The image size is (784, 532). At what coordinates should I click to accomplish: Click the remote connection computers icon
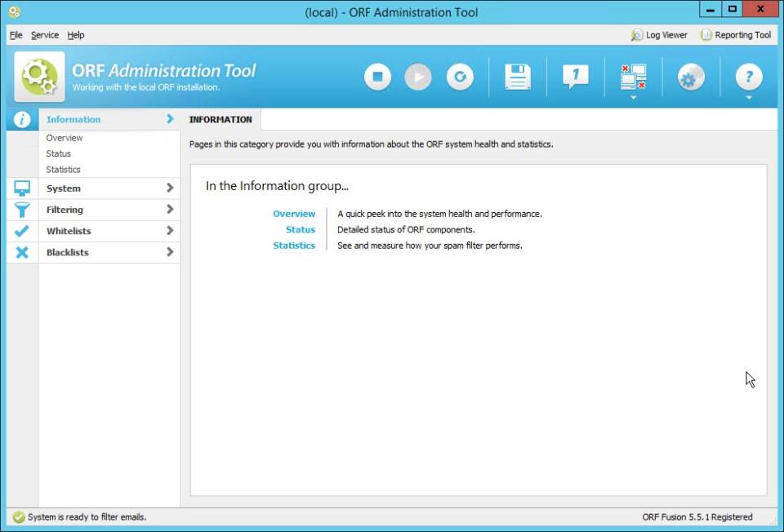coord(633,77)
